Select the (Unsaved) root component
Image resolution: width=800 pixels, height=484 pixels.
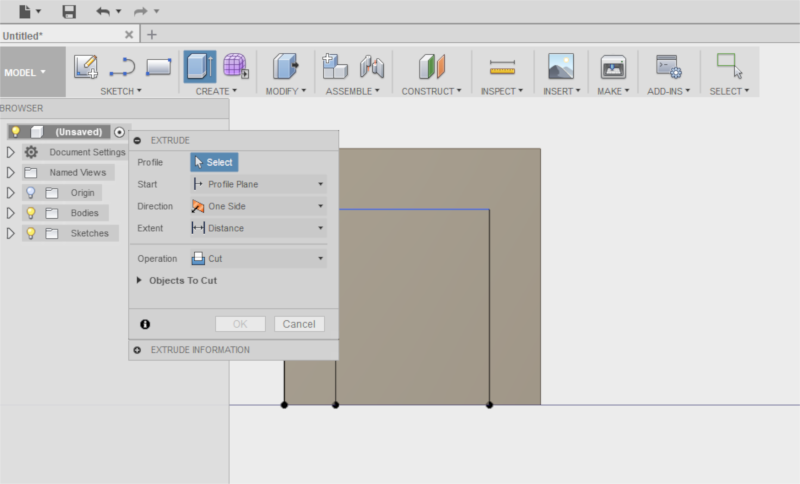tap(79, 132)
